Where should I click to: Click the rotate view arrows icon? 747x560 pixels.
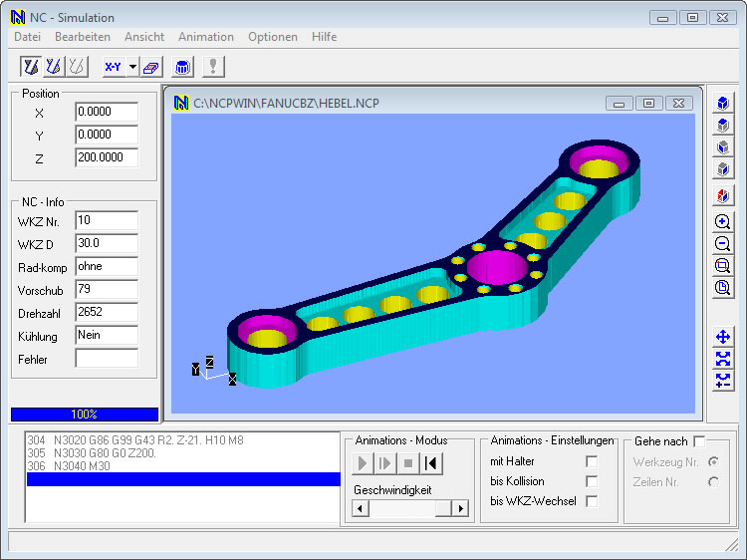click(723, 359)
